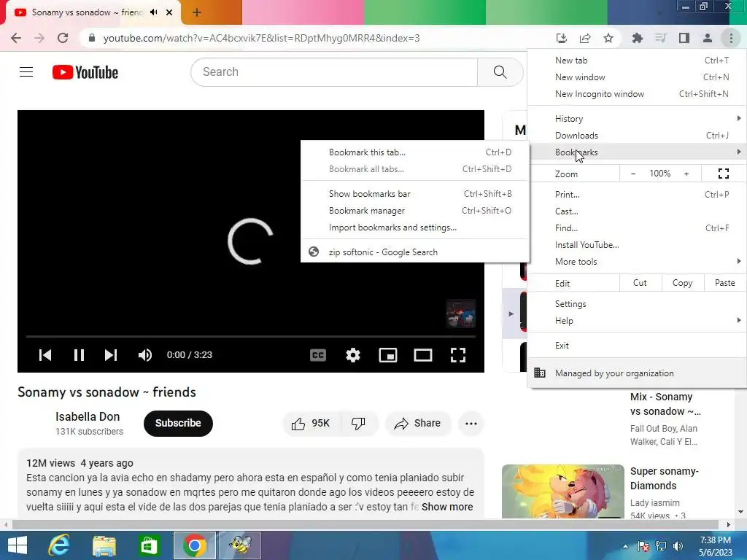Select Import bookmarks and settings
The width and height of the screenshot is (747, 560).
415,227
